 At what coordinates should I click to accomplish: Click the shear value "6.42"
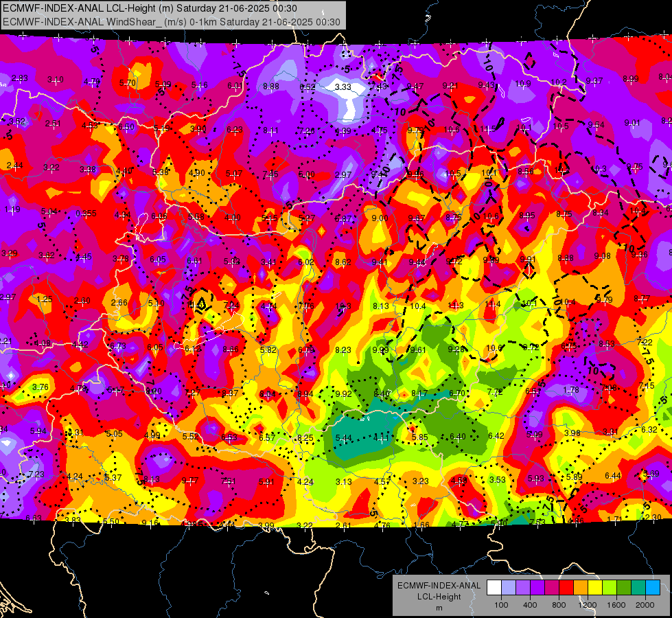pyautogui.click(x=496, y=436)
